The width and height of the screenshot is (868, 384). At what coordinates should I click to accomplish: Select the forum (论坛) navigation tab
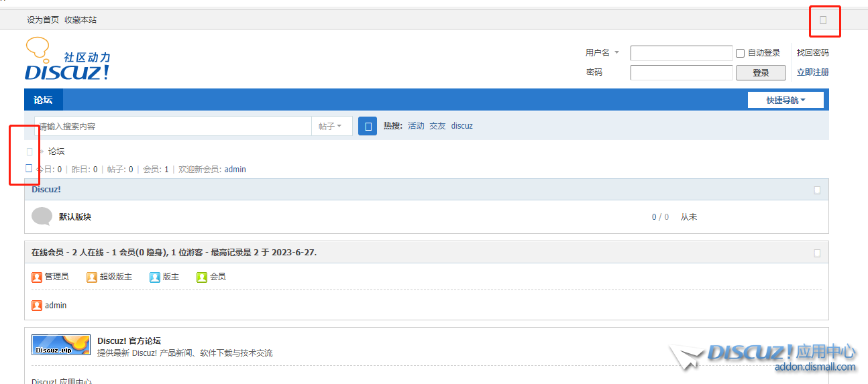point(43,100)
